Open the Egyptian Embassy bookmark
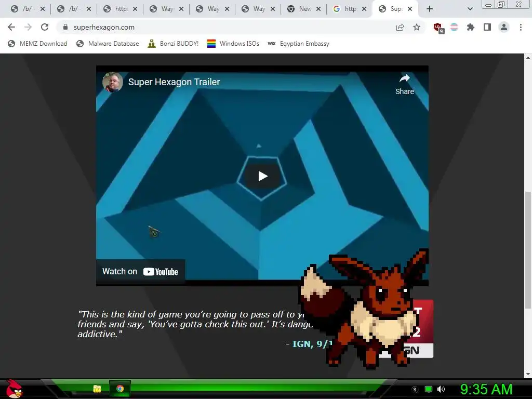The image size is (532, 399). coord(299,44)
